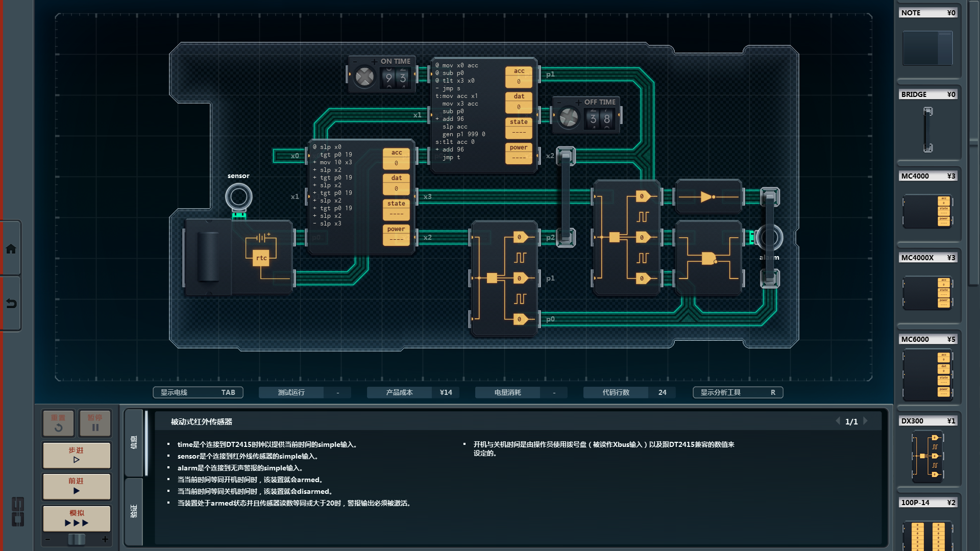Select the DX300 expander part
The width and height of the screenshot is (980, 551).
(x=927, y=456)
